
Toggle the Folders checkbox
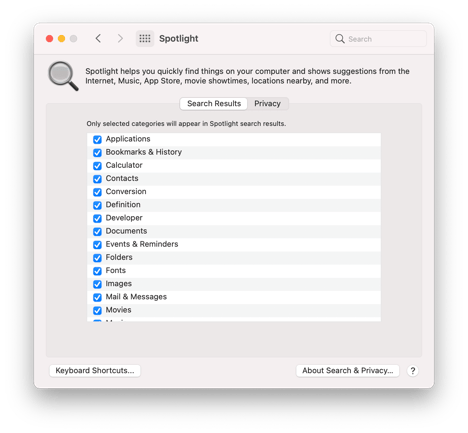(x=97, y=258)
